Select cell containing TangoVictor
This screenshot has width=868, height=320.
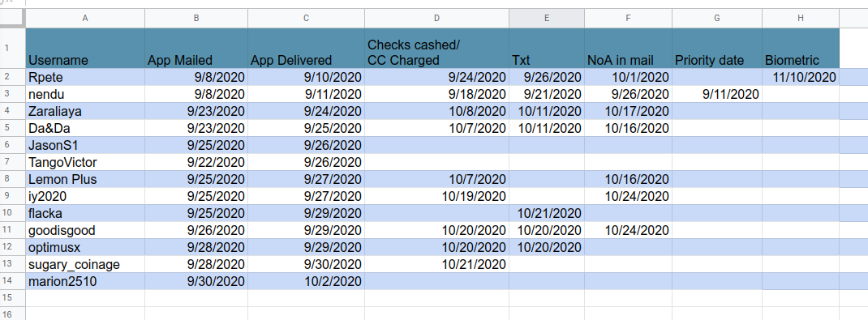pyautogui.click(x=85, y=163)
